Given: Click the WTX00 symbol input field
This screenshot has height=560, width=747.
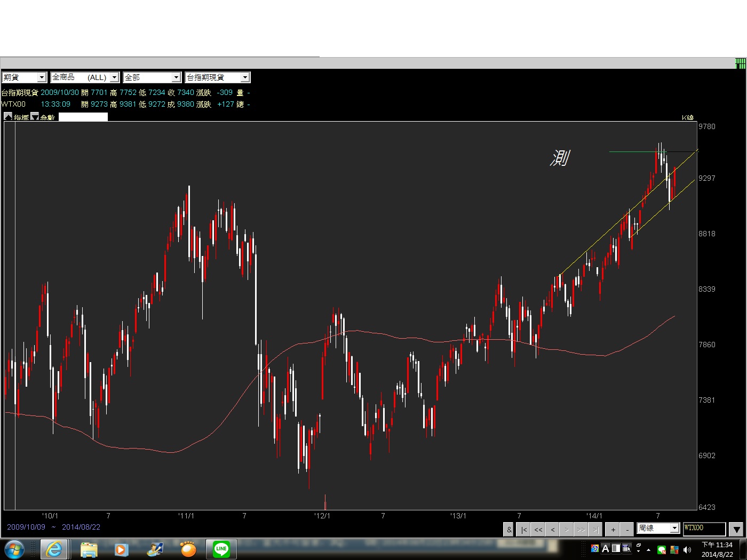Looking at the screenshot, I should click(704, 528).
